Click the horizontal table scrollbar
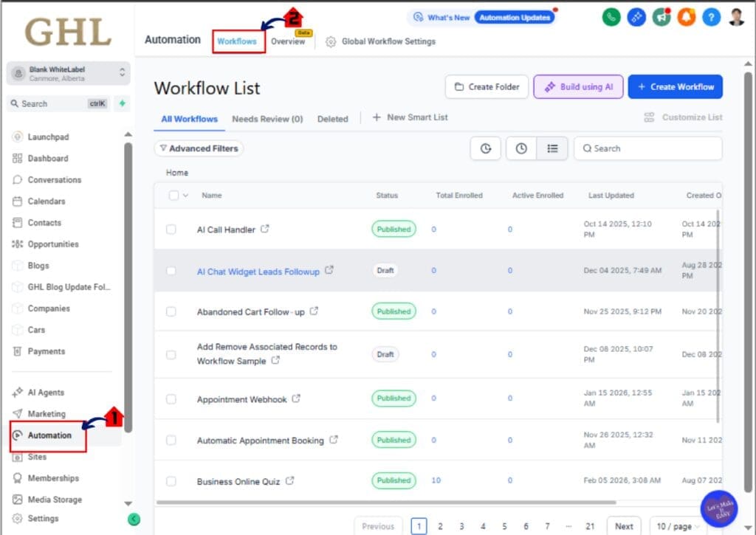The width and height of the screenshot is (756, 535). click(385, 503)
